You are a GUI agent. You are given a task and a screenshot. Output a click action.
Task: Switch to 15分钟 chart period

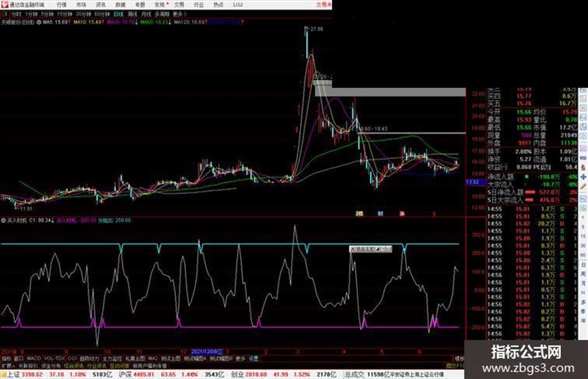65,14
